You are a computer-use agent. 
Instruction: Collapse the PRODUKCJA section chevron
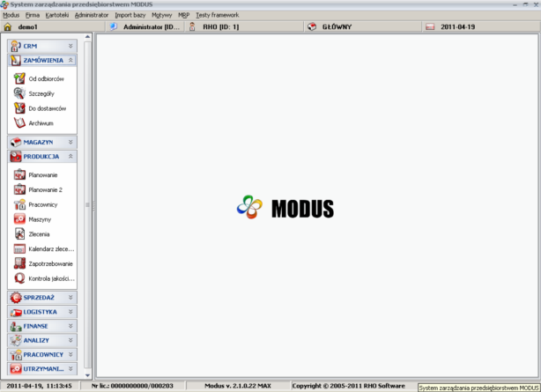(x=70, y=156)
